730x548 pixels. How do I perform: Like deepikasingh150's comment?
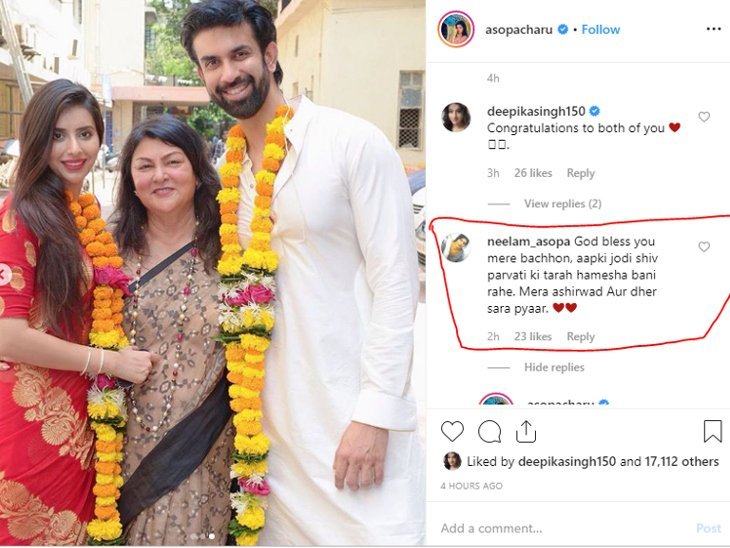tap(704, 117)
